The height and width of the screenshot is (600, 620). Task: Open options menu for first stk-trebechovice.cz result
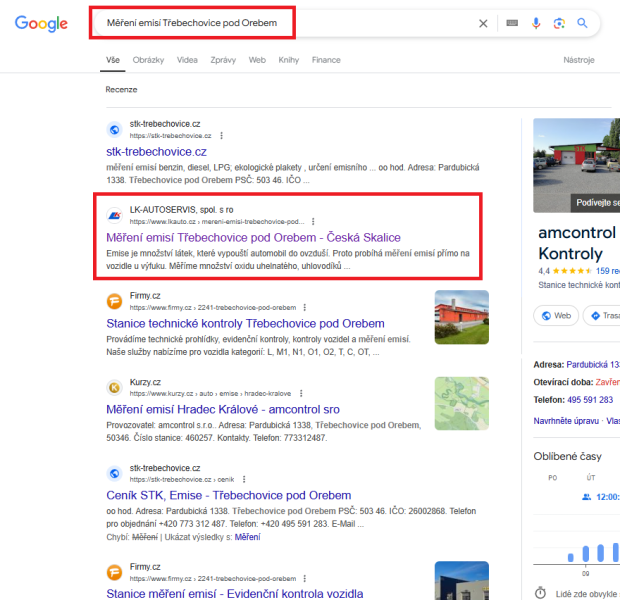[221, 136]
